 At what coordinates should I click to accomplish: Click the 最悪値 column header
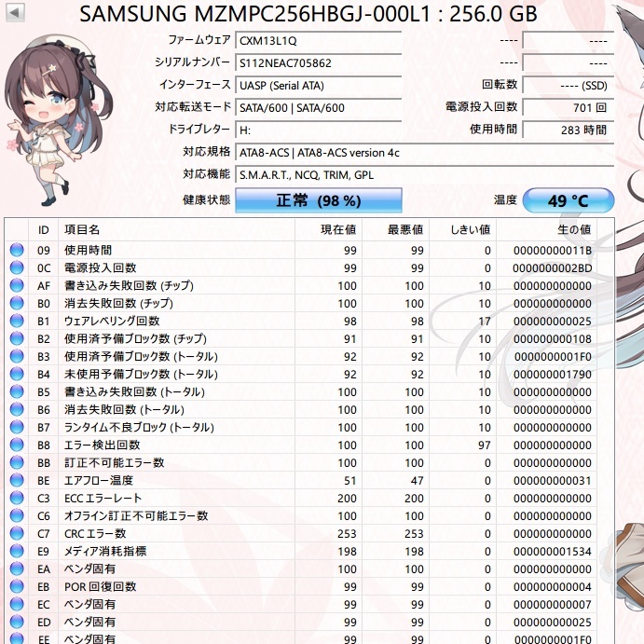[x=395, y=229]
